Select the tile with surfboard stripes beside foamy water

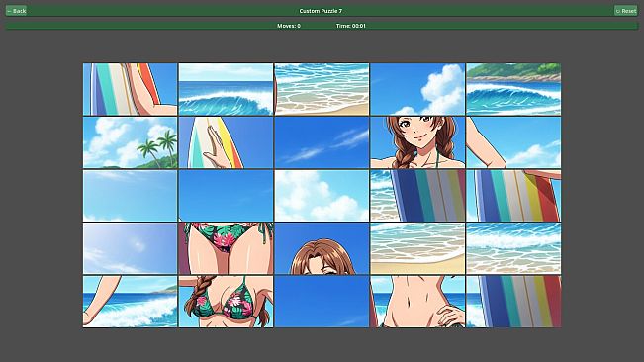point(417,196)
